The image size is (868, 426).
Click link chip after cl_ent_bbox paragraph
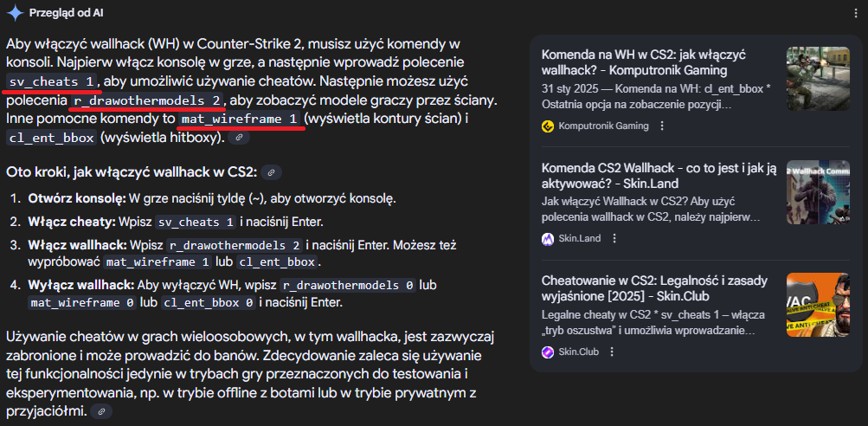[239, 138]
